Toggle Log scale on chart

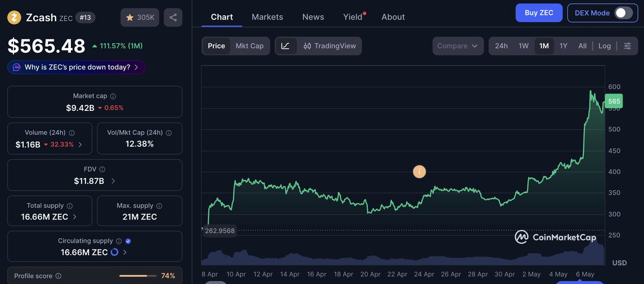[605, 46]
